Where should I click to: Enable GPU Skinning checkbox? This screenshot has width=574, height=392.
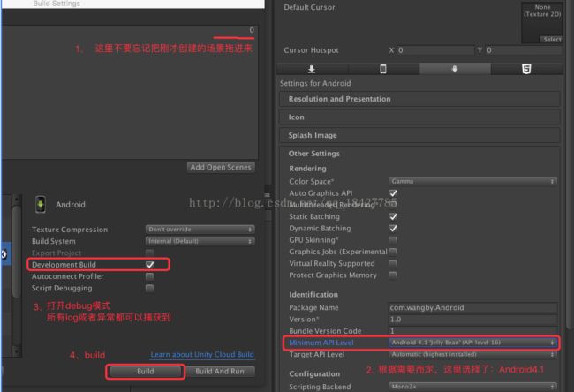coord(392,240)
